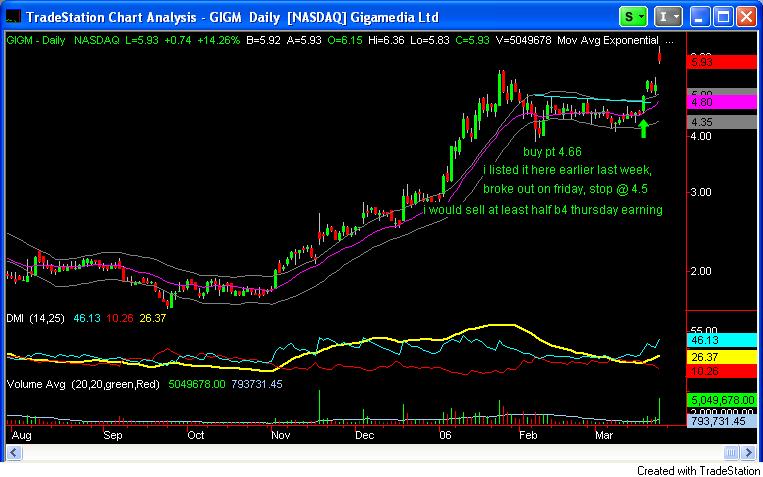Image resolution: width=763 pixels, height=477 pixels.
Task: Click the horizontal scrollbar left arrow
Action: pos(14,453)
